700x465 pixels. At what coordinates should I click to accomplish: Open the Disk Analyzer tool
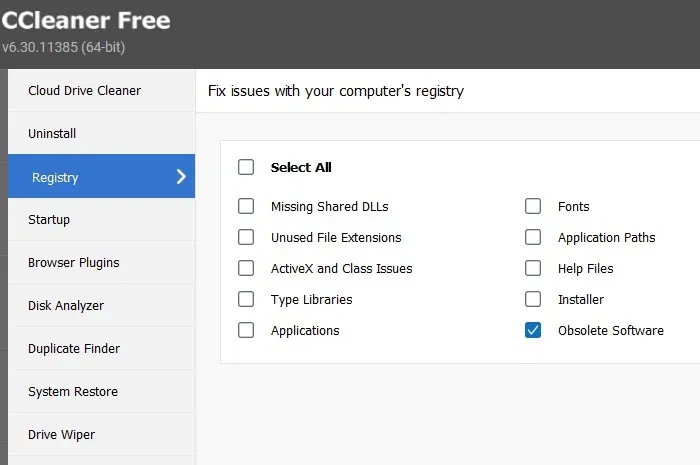pos(101,306)
